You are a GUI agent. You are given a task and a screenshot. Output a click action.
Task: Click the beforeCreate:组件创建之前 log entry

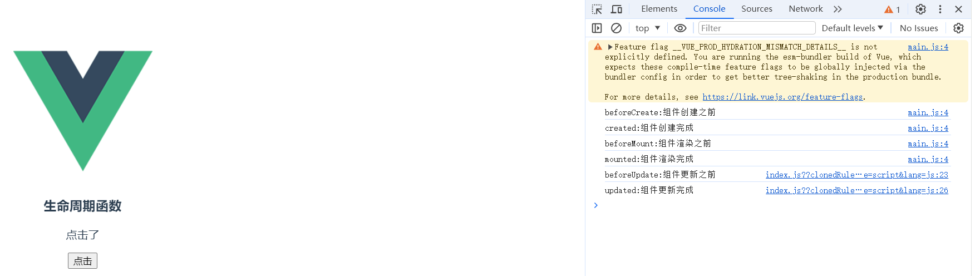pos(660,112)
